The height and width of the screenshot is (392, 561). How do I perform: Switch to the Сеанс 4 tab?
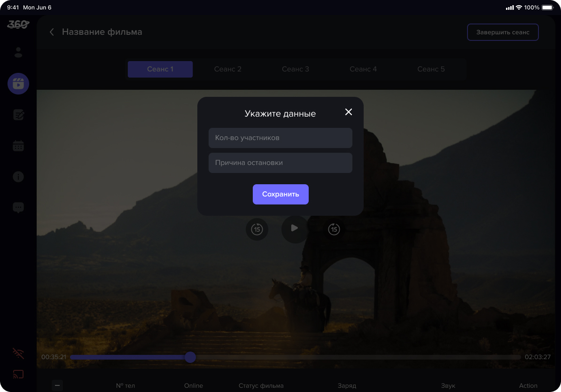click(363, 69)
